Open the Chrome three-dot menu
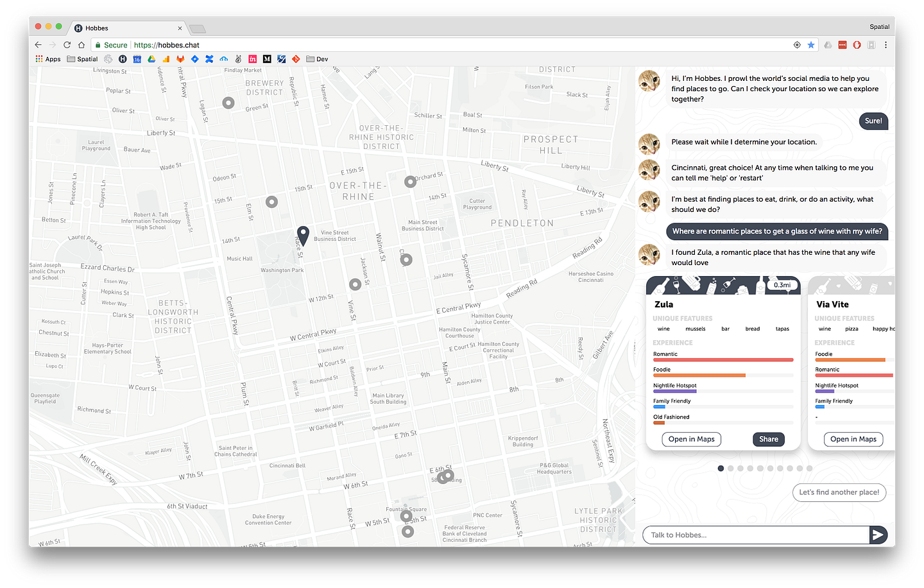Viewport: 924px width, 588px height. tap(886, 45)
